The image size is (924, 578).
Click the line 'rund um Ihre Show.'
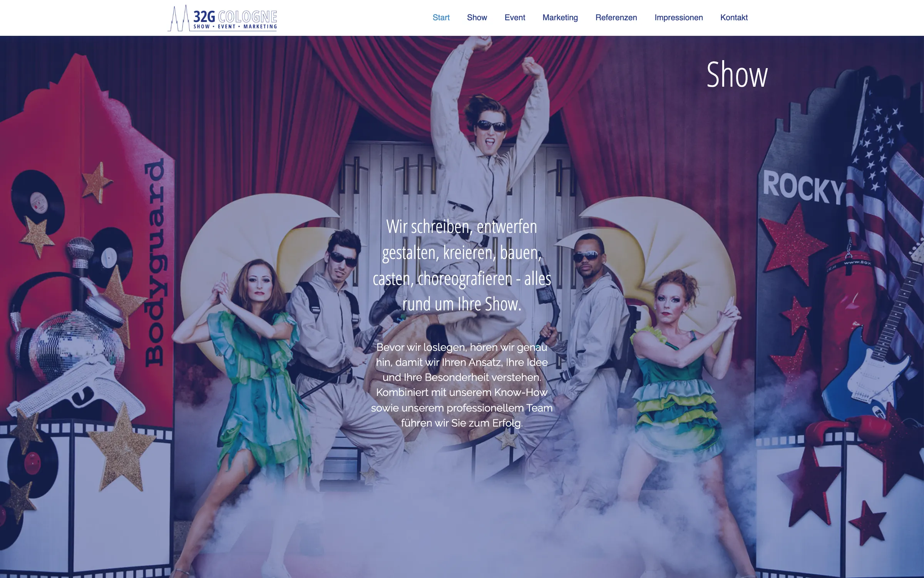462,304
